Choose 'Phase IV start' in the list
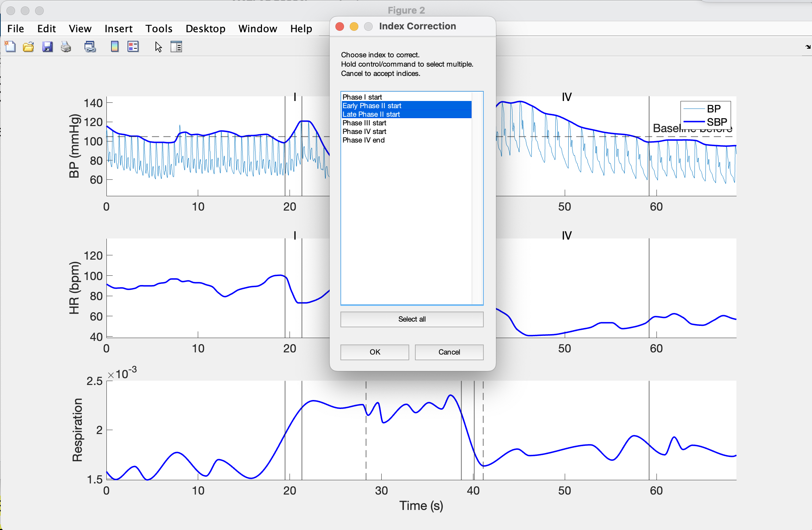The width and height of the screenshot is (812, 530). click(x=364, y=131)
